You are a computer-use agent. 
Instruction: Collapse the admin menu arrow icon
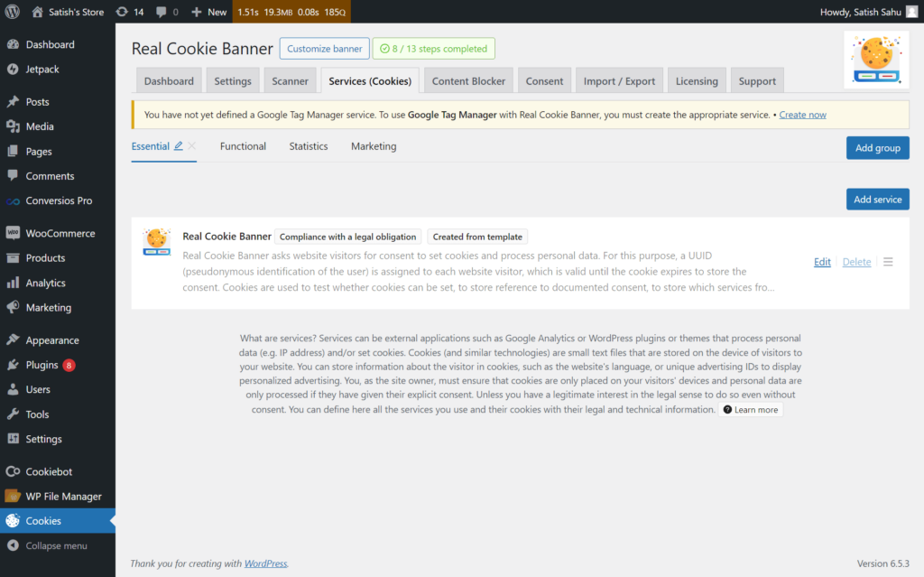click(x=13, y=545)
